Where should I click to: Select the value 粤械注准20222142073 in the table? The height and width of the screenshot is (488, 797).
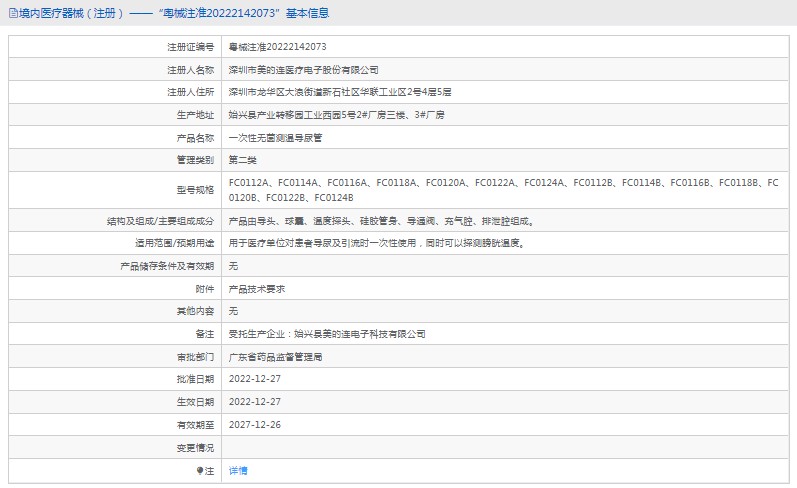(x=278, y=47)
